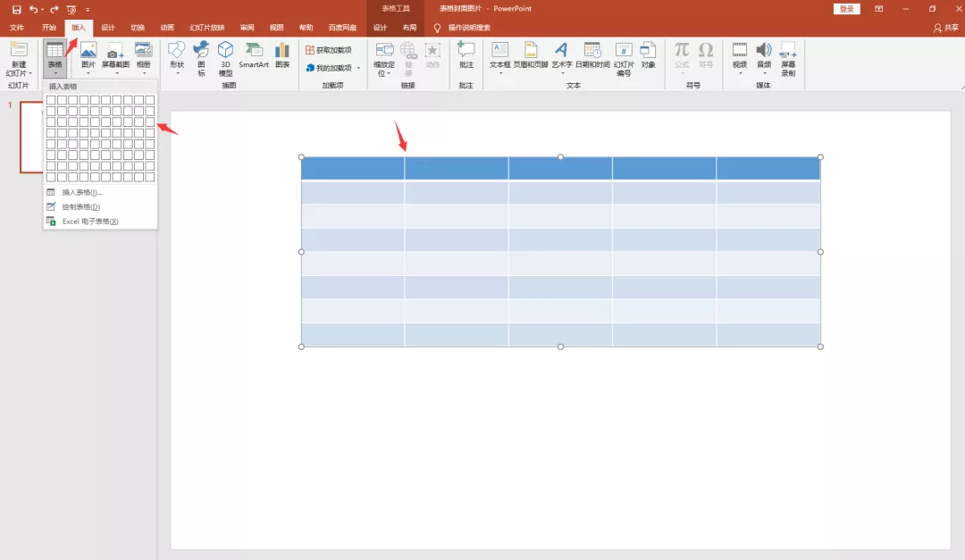Expand the my add-ins (我的加载项) dropdown arrow

[358, 68]
